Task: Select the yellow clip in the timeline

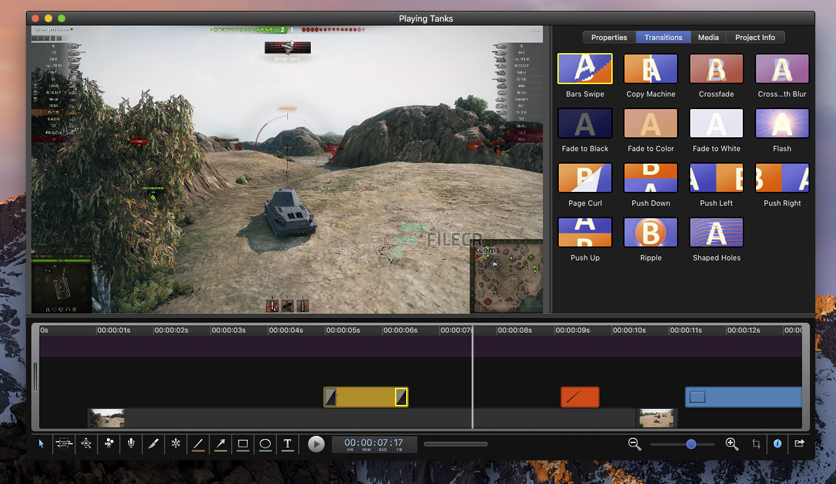Action: tap(366, 397)
